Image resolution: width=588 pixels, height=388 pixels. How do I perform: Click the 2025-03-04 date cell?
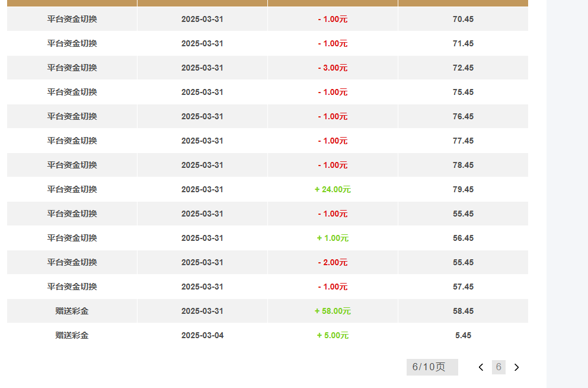point(202,335)
